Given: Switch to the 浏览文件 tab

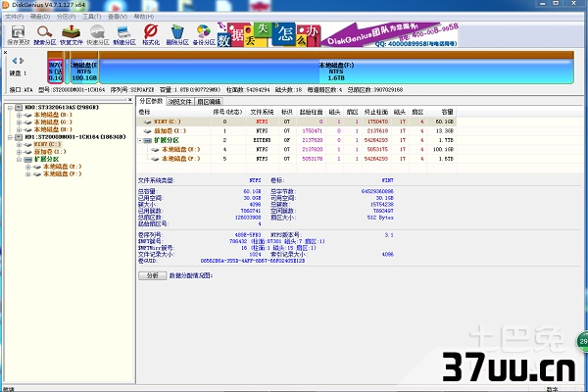Looking at the screenshot, I should (x=179, y=102).
